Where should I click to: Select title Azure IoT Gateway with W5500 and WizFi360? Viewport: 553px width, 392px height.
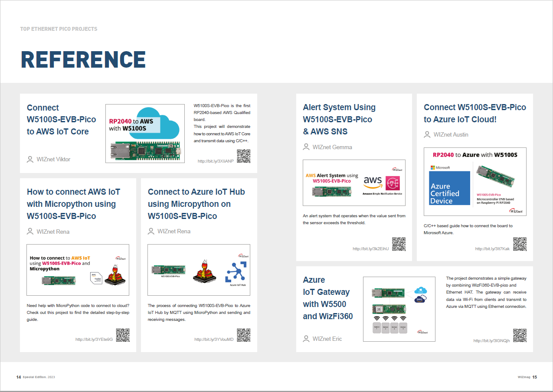(x=328, y=298)
